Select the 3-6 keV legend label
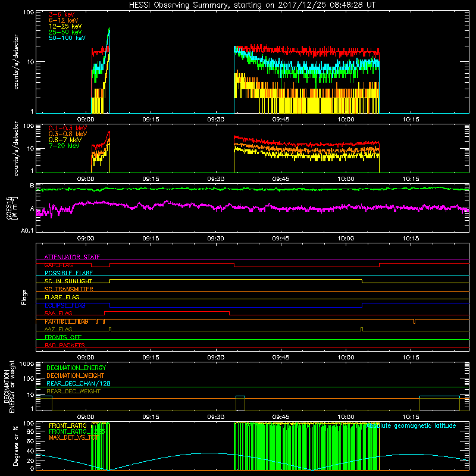The image size is (476, 476). point(61,14)
